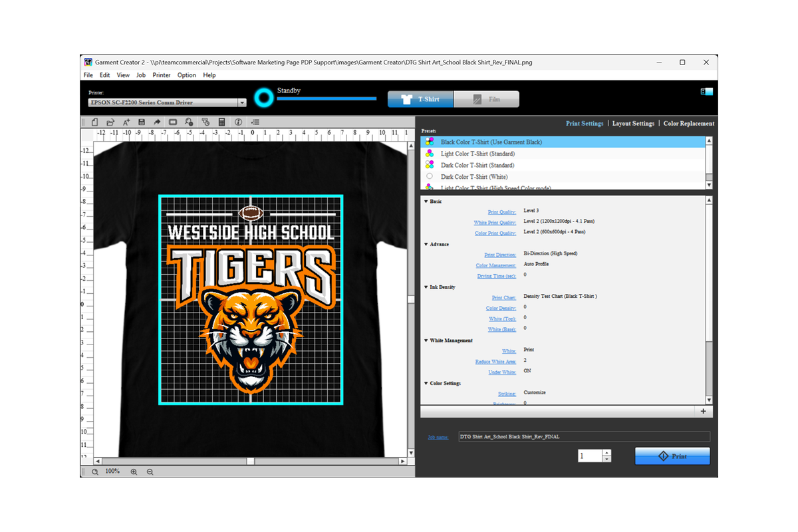This screenshot has width=798, height=532.
Task: Click the zoom-to-fit magnifier icon
Action: click(95, 471)
